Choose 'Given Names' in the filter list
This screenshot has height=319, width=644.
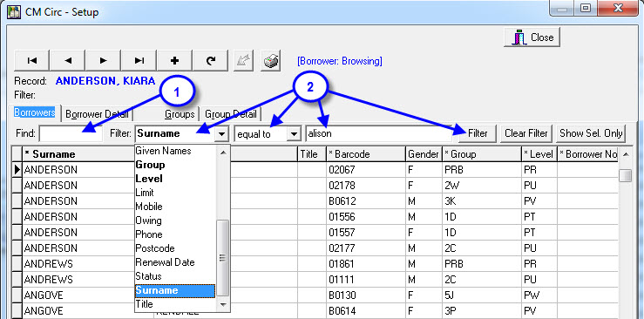coord(175,151)
